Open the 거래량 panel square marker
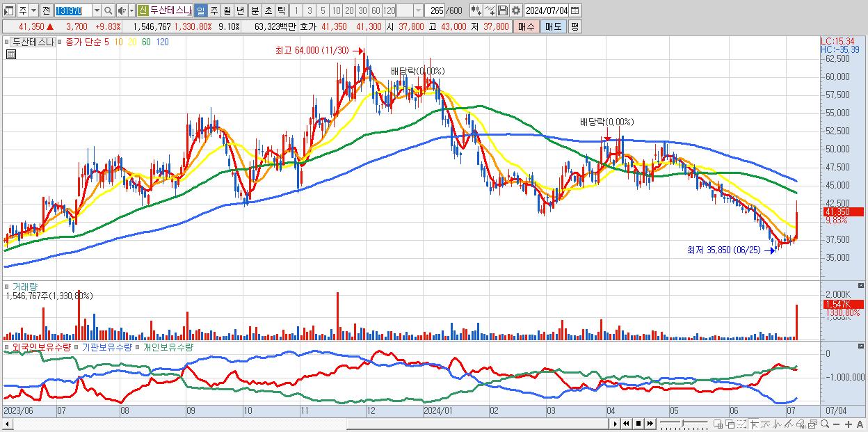868x432 pixels. click(7, 286)
